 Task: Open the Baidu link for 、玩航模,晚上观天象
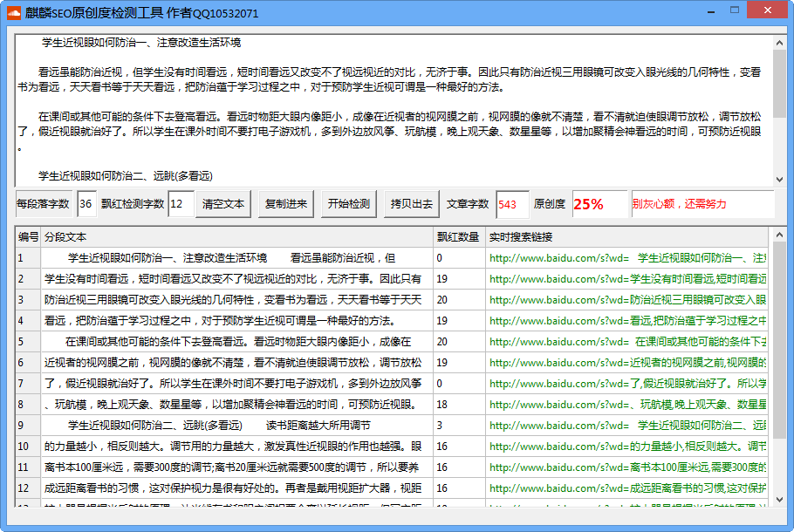(x=627, y=405)
